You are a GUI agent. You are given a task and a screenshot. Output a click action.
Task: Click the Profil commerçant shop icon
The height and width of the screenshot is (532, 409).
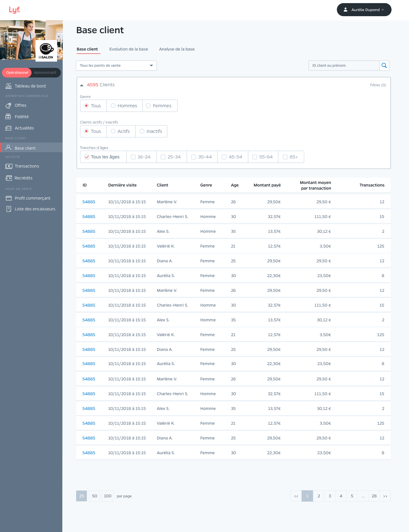[x=9, y=198]
